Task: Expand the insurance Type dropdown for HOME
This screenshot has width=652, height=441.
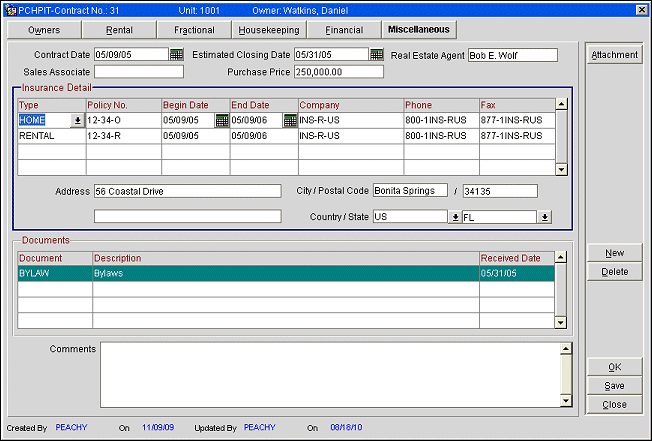Action: [78, 121]
